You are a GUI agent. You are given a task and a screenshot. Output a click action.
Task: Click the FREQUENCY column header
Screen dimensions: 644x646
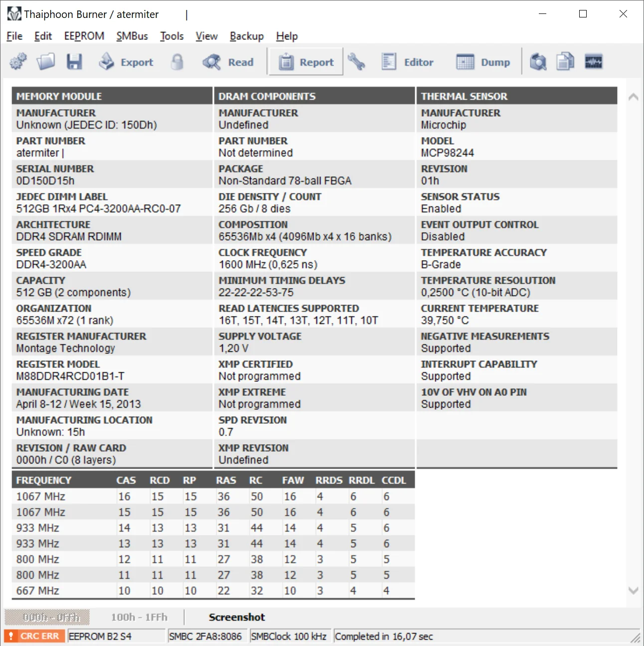coord(44,481)
